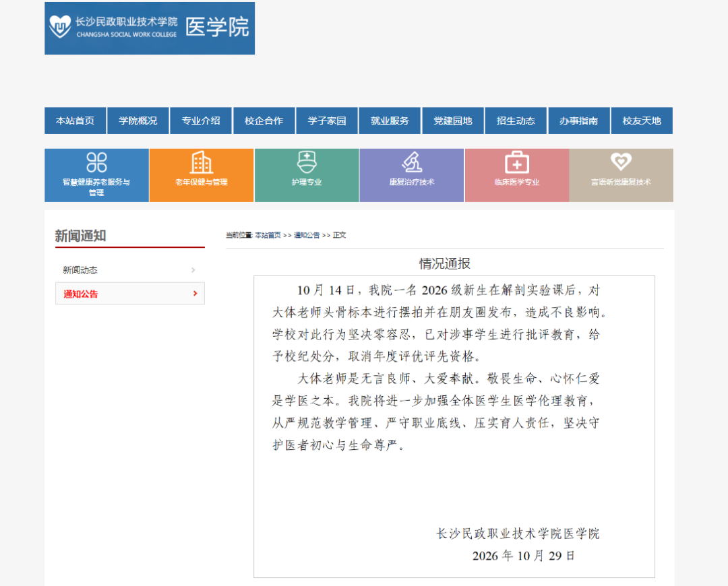The width and height of the screenshot is (728, 586).
Task: Open the 临床医学专业 tile label
Action: coord(517,182)
